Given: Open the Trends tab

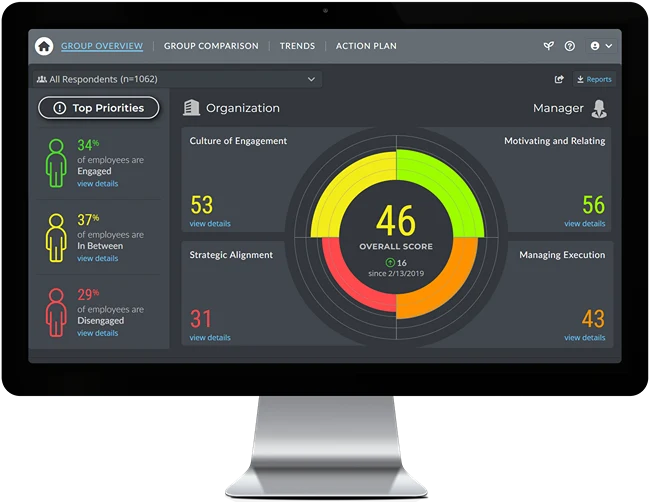Looking at the screenshot, I should [x=297, y=46].
